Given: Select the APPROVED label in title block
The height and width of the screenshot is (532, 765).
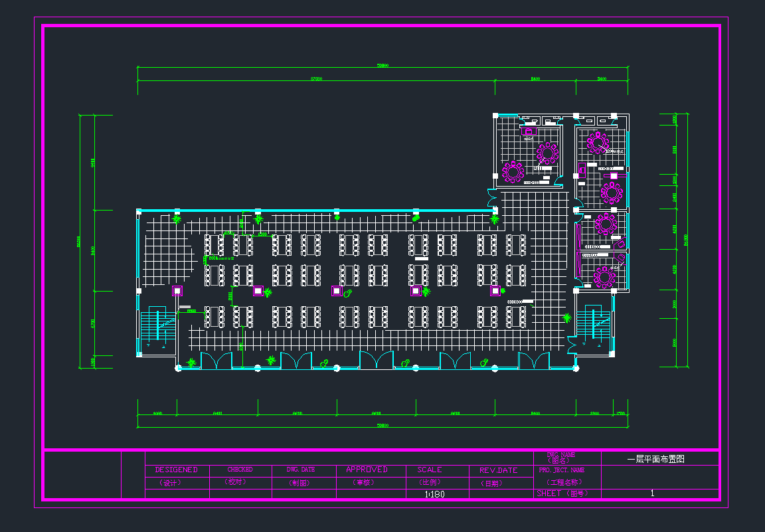Looking at the screenshot, I should coord(367,470).
